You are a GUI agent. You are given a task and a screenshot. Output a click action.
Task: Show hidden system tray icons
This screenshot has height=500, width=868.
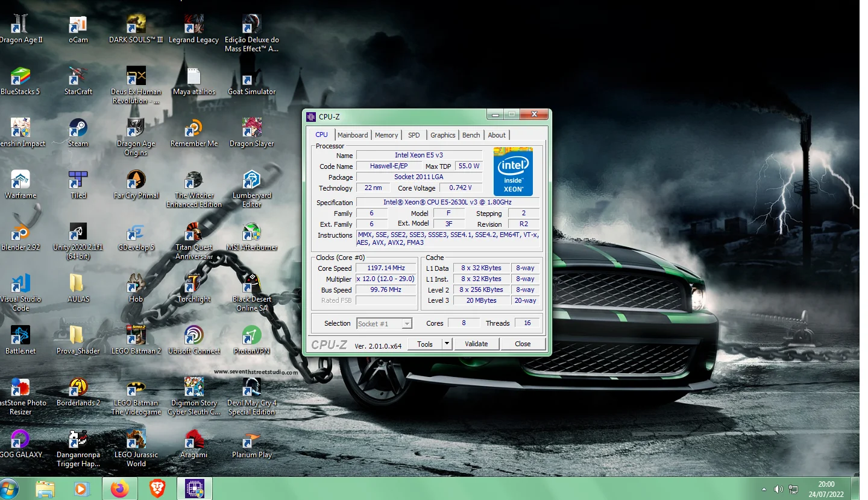[x=764, y=489]
